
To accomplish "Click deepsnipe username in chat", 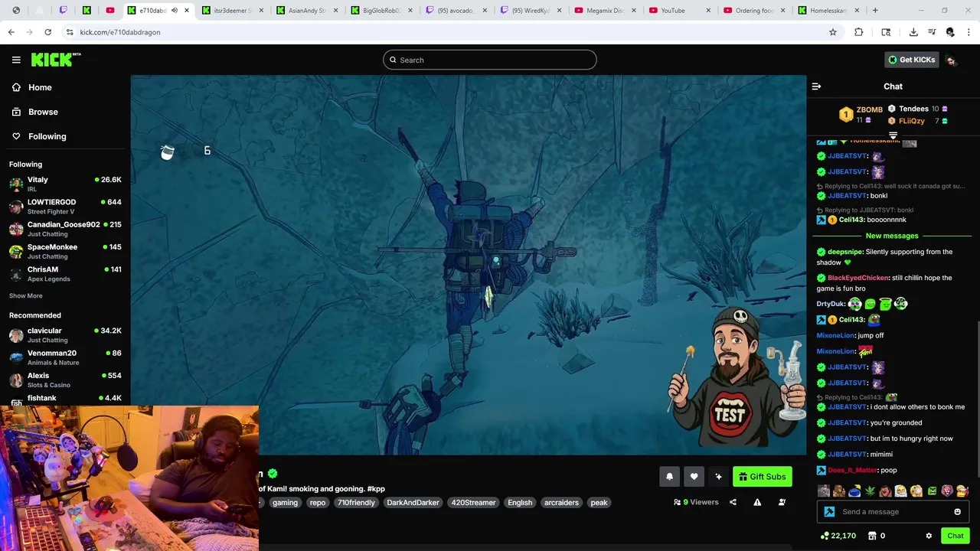I will (845, 252).
